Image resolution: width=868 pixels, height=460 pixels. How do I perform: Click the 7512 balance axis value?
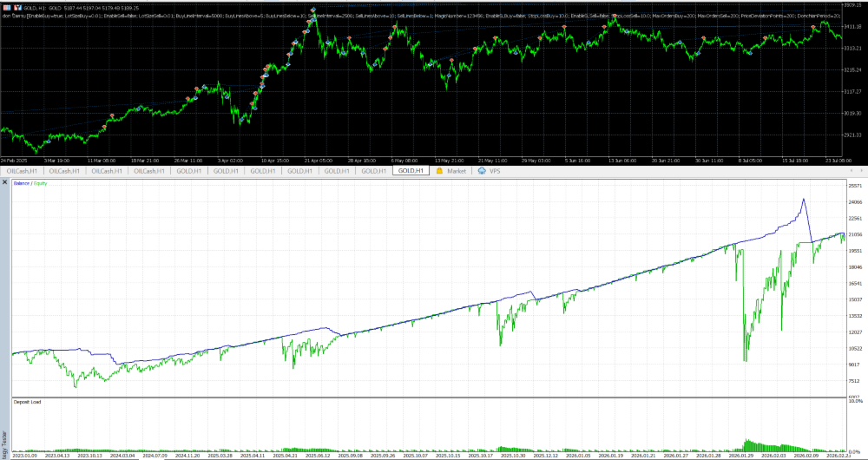[854, 381]
